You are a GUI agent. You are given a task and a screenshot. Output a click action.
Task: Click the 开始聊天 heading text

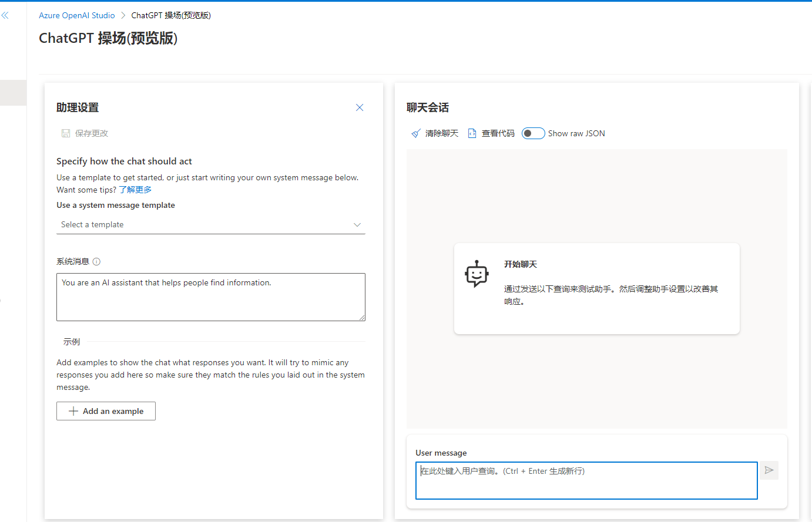click(x=521, y=264)
